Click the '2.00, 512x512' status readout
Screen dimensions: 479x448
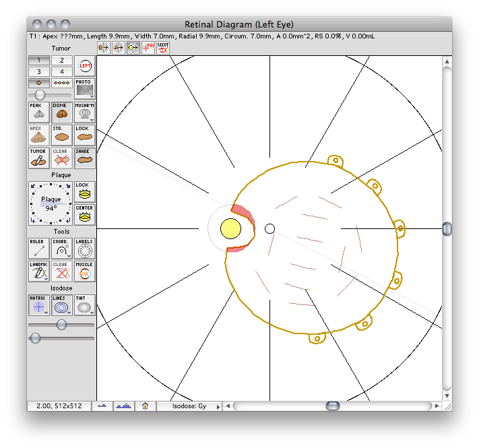point(59,406)
